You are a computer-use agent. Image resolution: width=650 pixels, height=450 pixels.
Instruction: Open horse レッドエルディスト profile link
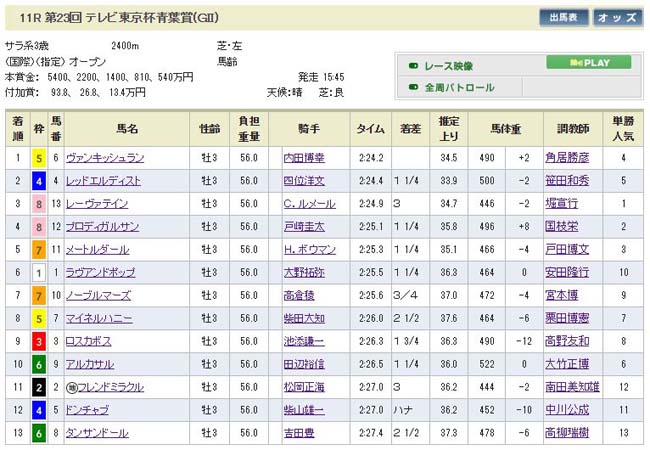click(103, 181)
